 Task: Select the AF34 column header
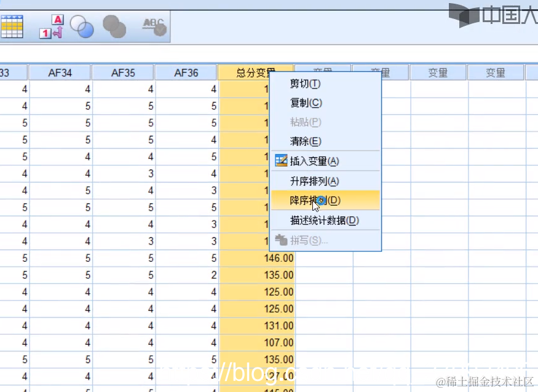[x=59, y=72]
